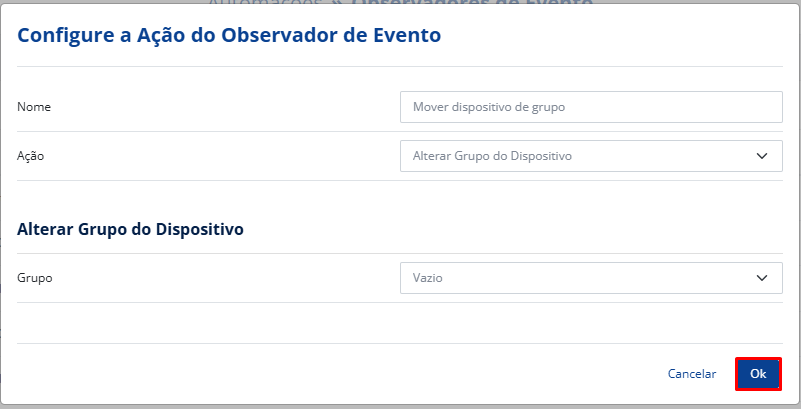Click the chevron arrow in Grupo dropdown
This screenshot has height=409, width=801.
pyautogui.click(x=762, y=278)
